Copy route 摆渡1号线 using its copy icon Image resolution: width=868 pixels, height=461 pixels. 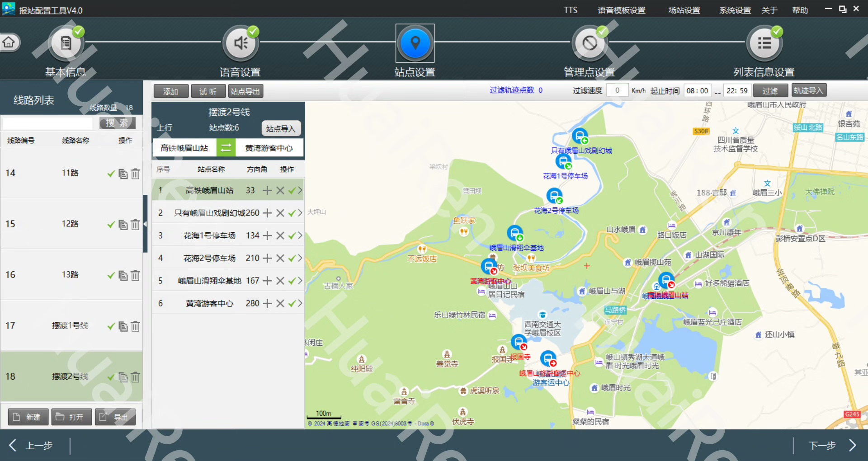[x=123, y=326]
